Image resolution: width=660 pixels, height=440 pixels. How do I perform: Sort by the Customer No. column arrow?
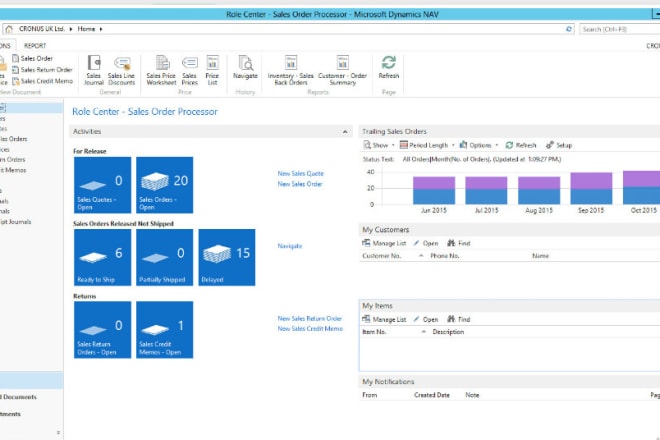pos(421,256)
